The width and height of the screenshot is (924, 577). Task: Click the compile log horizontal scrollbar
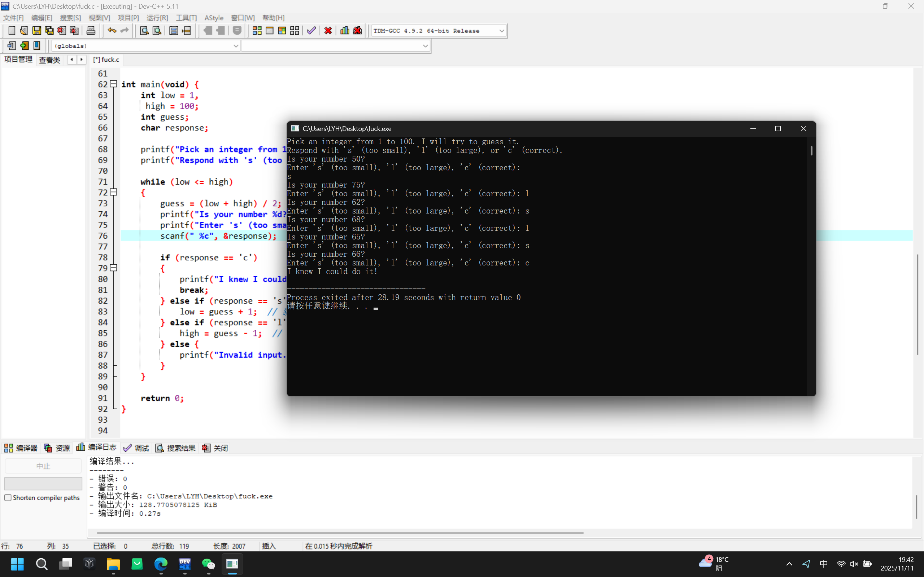tap(340, 533)
